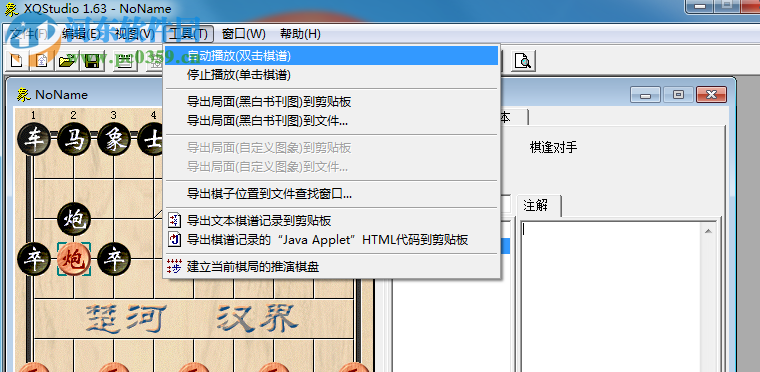Minimize the NoName child window
The height and width of the screenshot is (372, 760).
coord(646,95)
